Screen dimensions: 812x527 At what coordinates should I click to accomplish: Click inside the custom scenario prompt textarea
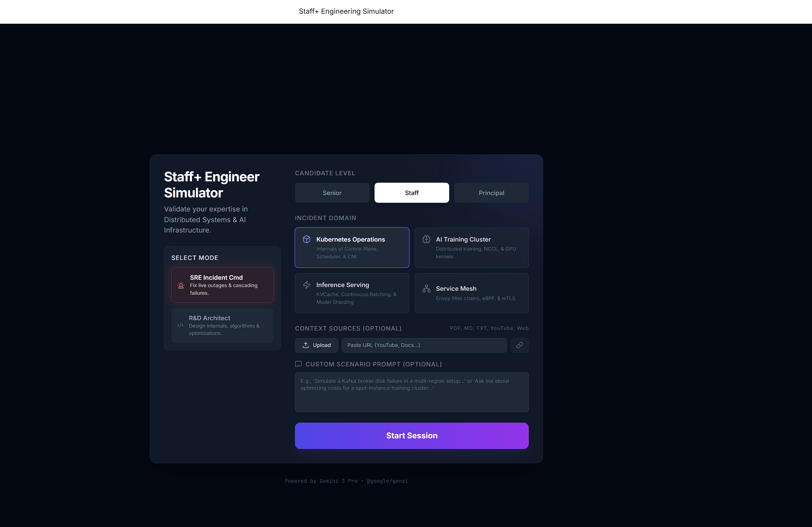tap(411, 392)
